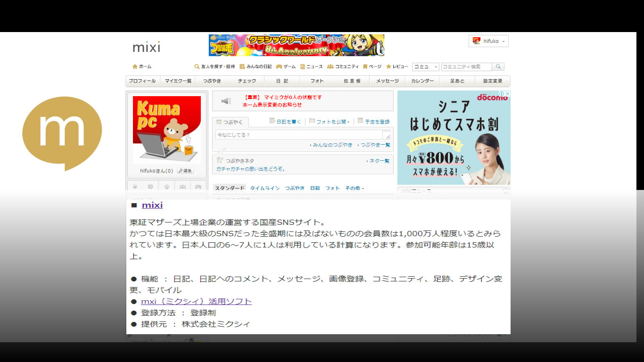The height and width of the screenshot is (362, 644).
Task: Open the クラシックワールド anniversary game banner
Action: click(x=297, y=45)
